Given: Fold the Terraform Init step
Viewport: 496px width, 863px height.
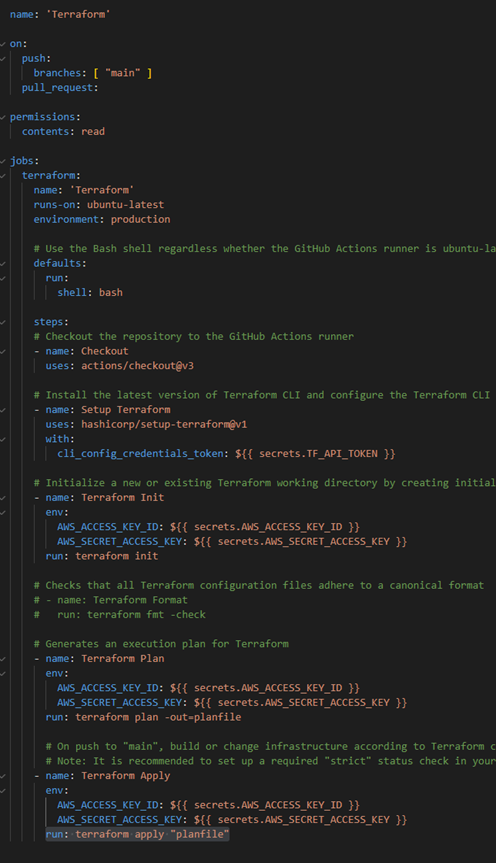Looking at the screenshot, I should [3, 498].
